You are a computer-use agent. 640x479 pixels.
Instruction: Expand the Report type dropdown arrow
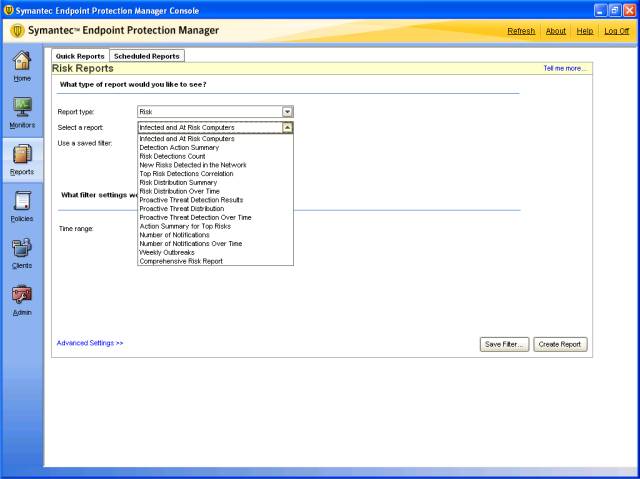coord(287,112)
